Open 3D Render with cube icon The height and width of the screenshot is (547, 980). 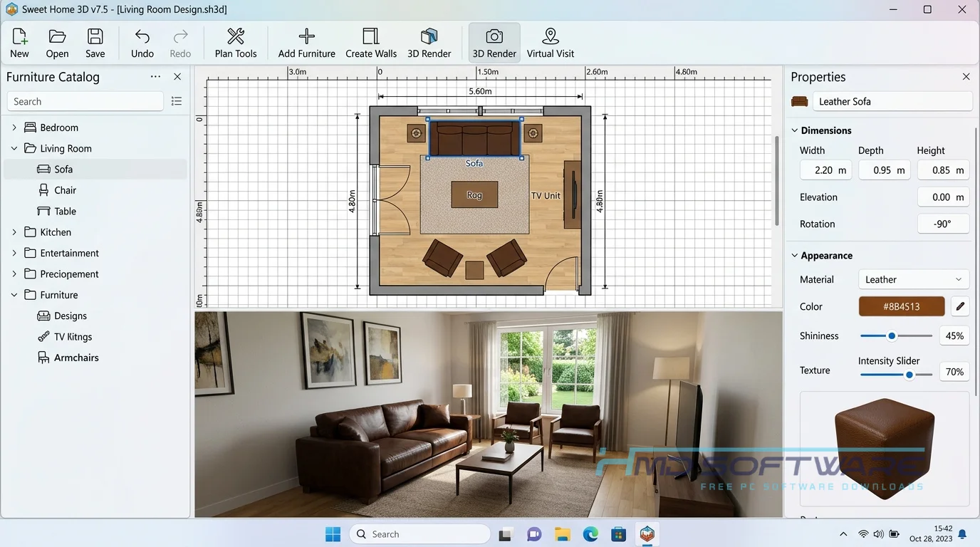(429, 43)
